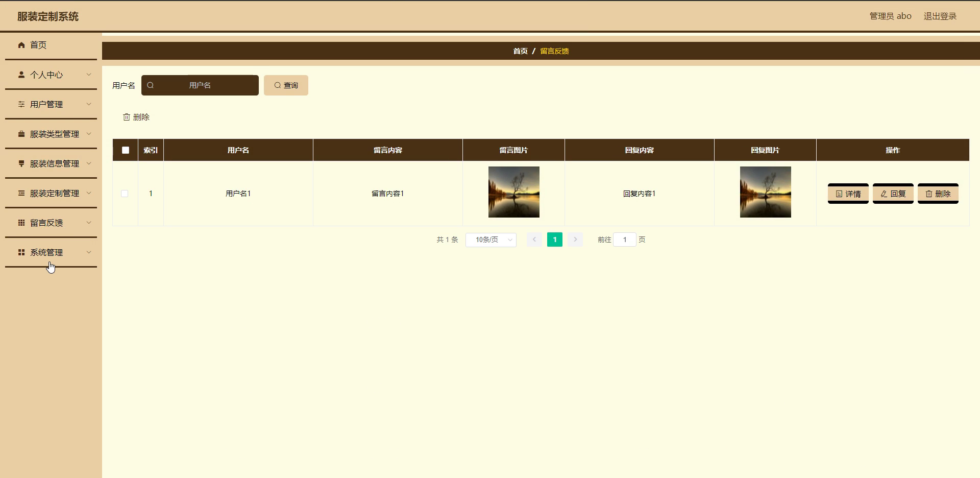Open the 服装类型管理 menu
980x478 pixels.
coord(51,134)
